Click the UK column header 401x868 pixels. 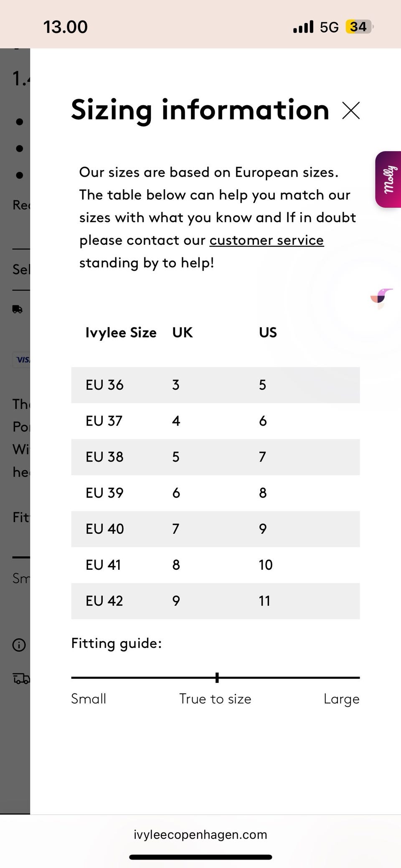click(x=183, y=332)
